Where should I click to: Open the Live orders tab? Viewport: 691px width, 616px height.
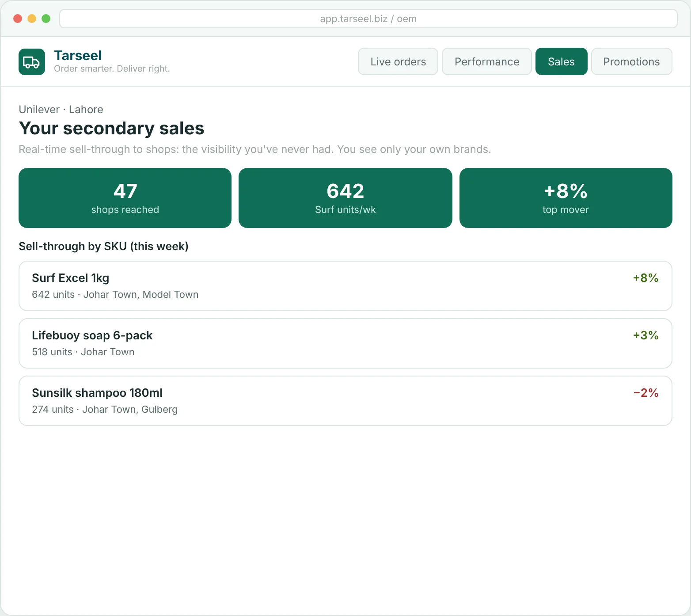pyautogui.click(x=398, y=61)
